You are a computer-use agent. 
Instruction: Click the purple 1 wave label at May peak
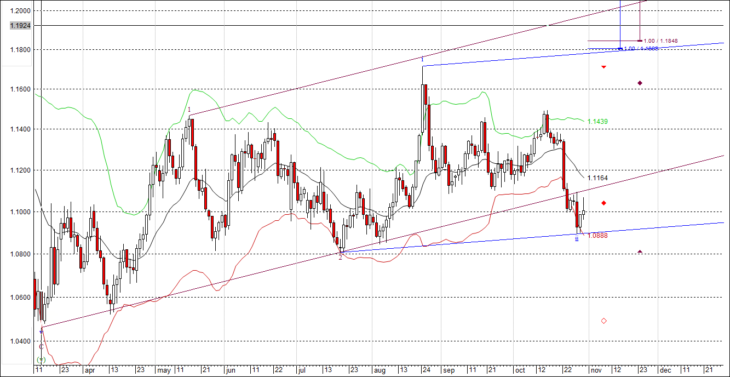coord(189,110)
